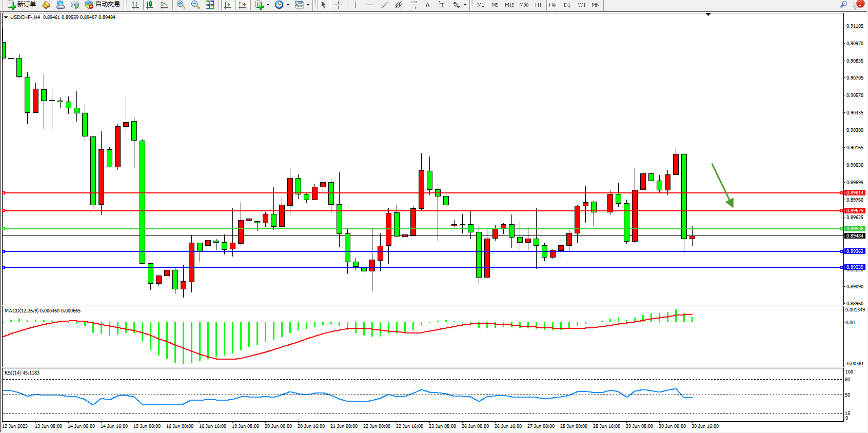Zoom in on the chart
This screenshot has width=868, height=433.
click(x=181, y=5)
